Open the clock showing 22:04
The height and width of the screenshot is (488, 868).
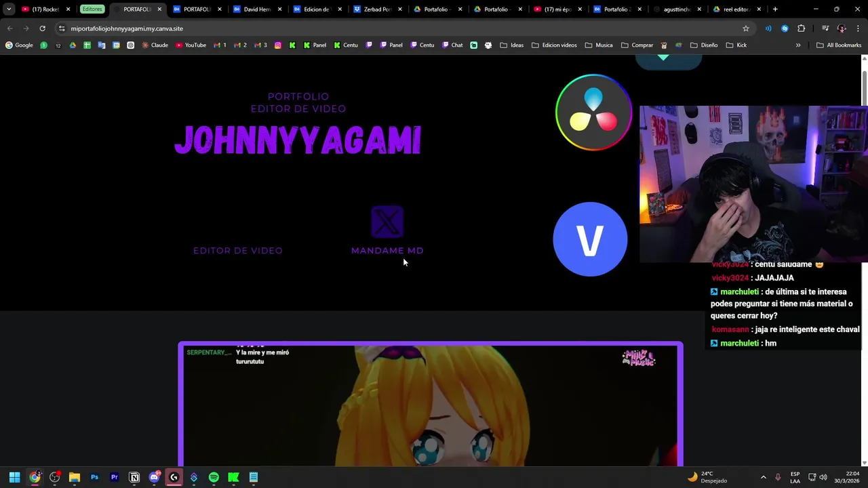[847, 477]
